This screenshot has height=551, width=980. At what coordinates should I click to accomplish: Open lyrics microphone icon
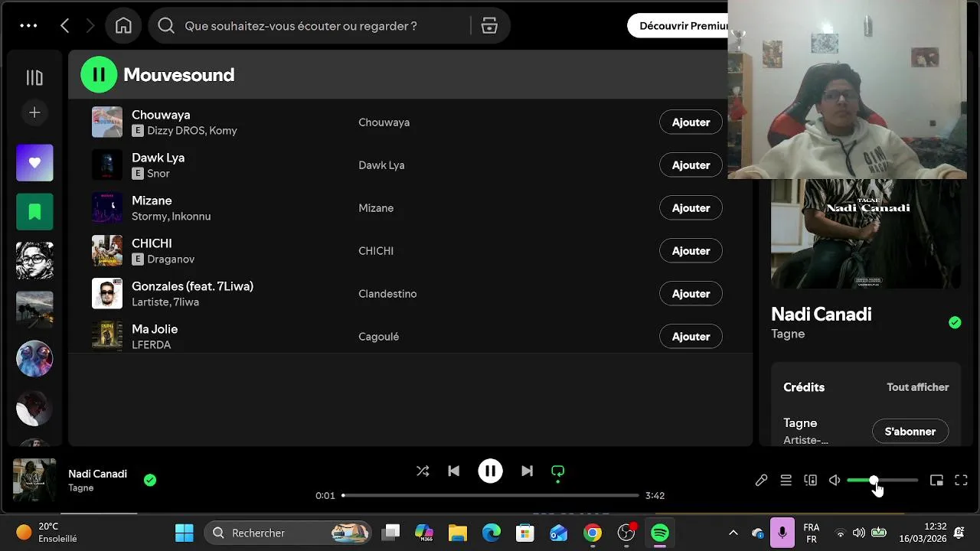(761, 481)
